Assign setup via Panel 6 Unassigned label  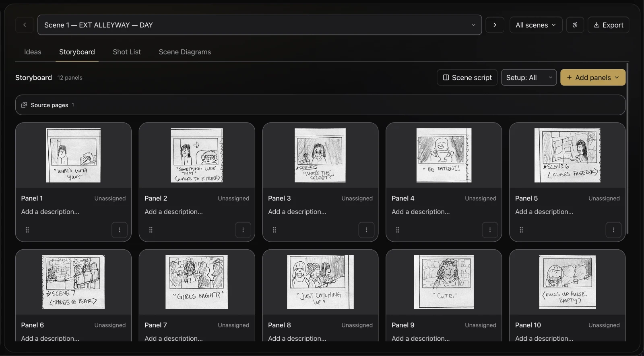110,325
